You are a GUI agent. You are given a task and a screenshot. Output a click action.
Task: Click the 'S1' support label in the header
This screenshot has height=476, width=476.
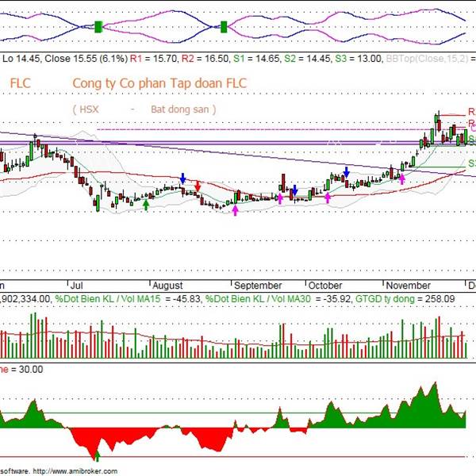coord(239,59)
